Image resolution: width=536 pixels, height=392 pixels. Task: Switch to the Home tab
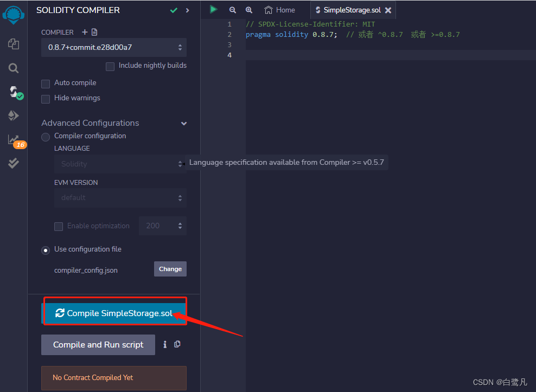point(279,10)
